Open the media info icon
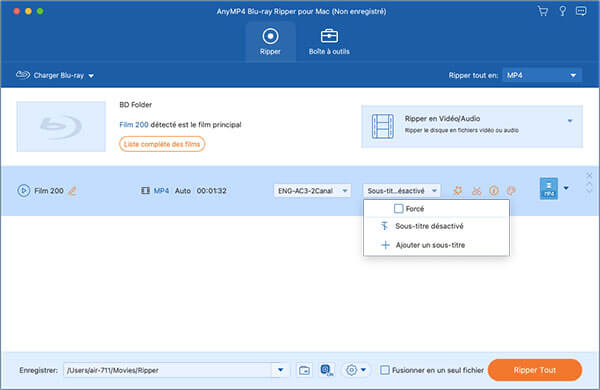Image resolution: width=600 pixels, height=390 pixels. click(494, 191)
